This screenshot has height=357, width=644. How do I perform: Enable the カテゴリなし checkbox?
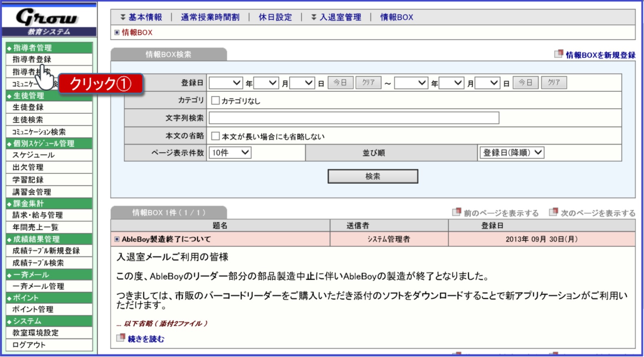pyautogui.click(x=215, y=100)
